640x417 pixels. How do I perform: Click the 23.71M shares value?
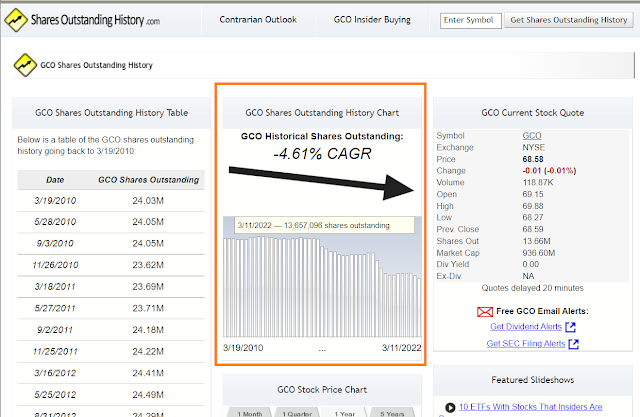(x=148, y=308)
